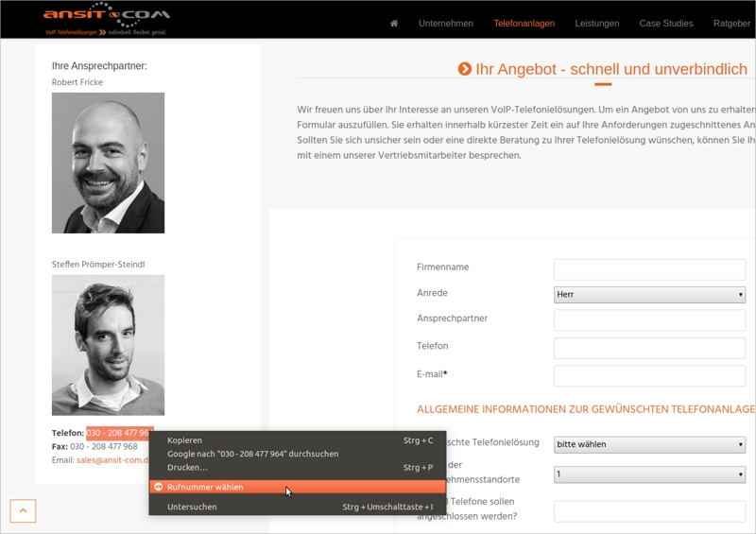Viewport: 756px width, 534px height.
Task: Open the Telefonanlagen menu
Action: tap(524, 23)
